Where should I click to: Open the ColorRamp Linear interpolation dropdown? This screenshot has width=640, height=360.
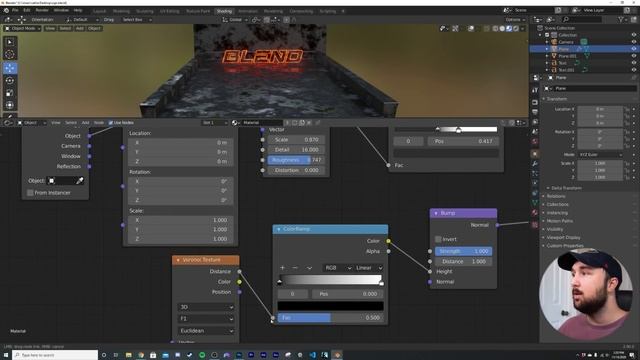pos(369,268)
